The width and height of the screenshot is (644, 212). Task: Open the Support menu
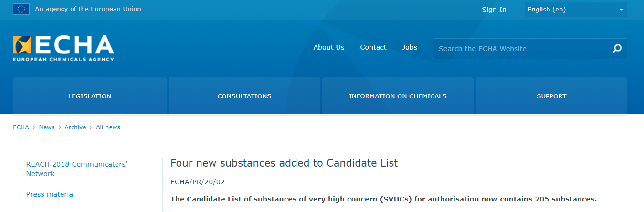(x=551, y=96)
